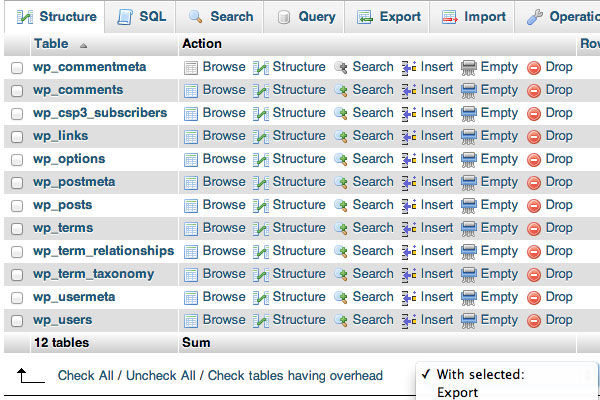Click the Browse icon for wp_posts

pos(191,206)
